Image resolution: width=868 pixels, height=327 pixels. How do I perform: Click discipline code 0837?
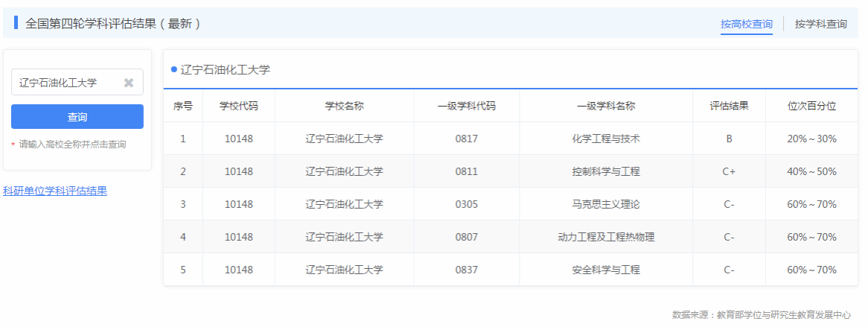point(467,270)
